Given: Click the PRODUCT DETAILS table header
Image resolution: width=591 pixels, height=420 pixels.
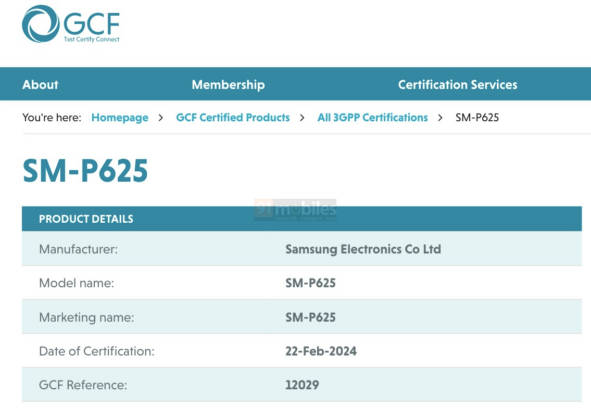Looking at the screenshot, I should click(x=302, y=219).
